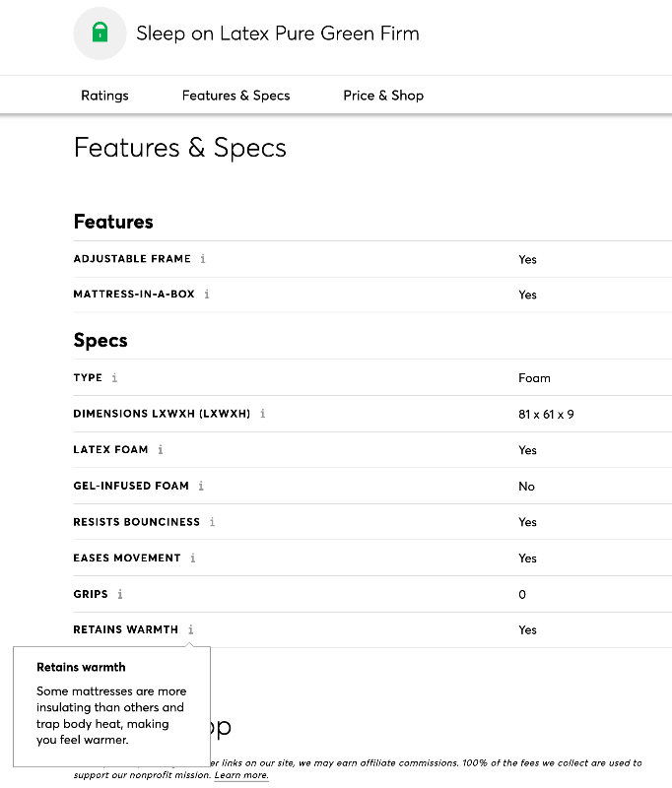Click the Mattress-in-a-Box info icon
The image size is (672, 788).
(207, 295)
